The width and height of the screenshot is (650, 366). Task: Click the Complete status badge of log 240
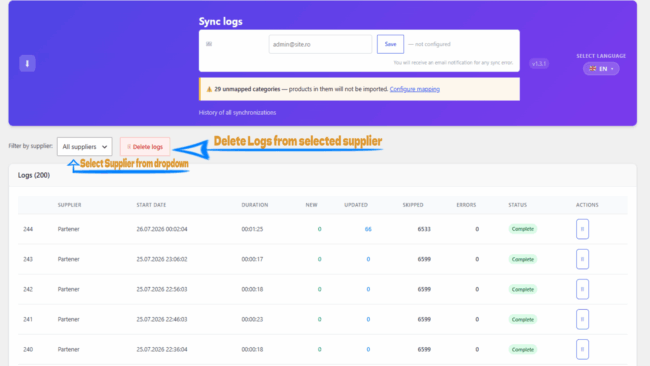(x=523, y=349)
